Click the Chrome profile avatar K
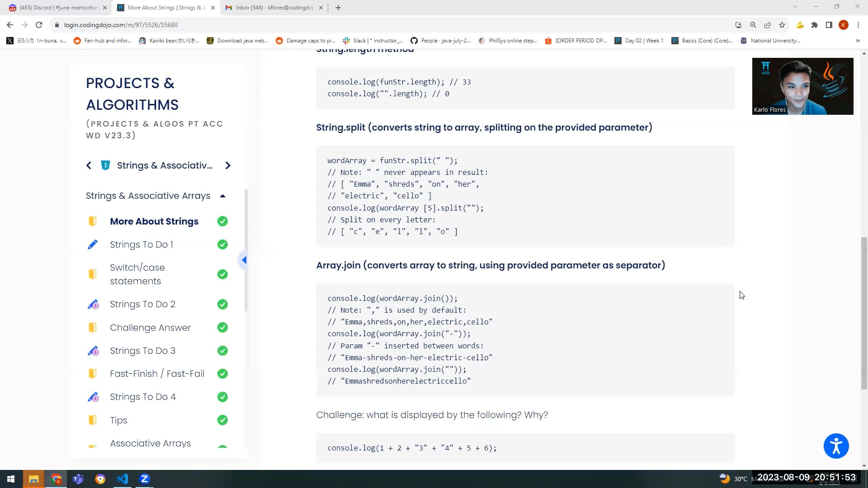This screenshot has height=488, width=868. coord(844,25)
